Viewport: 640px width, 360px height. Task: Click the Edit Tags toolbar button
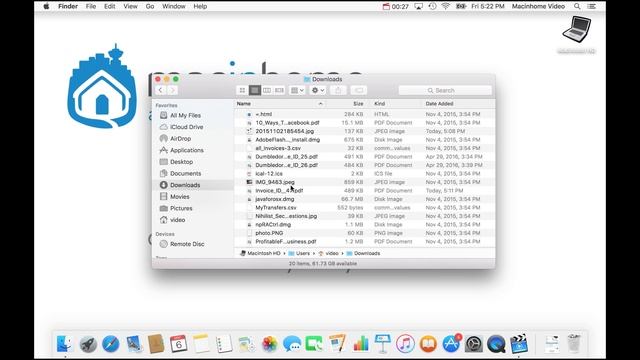click(358, 90)
